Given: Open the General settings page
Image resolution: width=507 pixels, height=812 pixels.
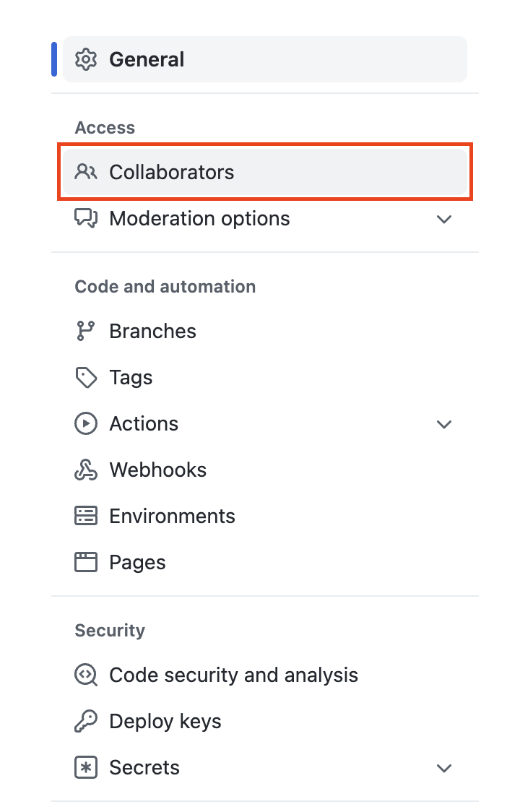Looking at the screenshot, I should pos(264,59).
